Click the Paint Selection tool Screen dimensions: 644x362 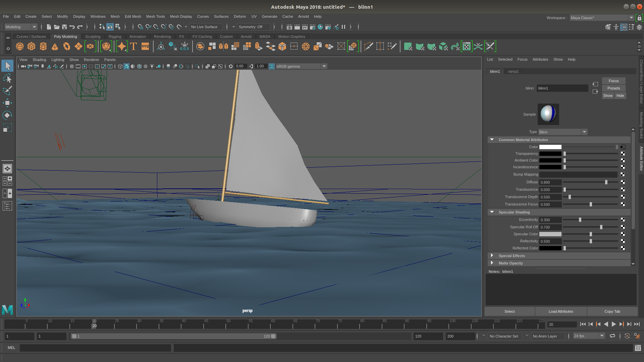coord(7,90)
